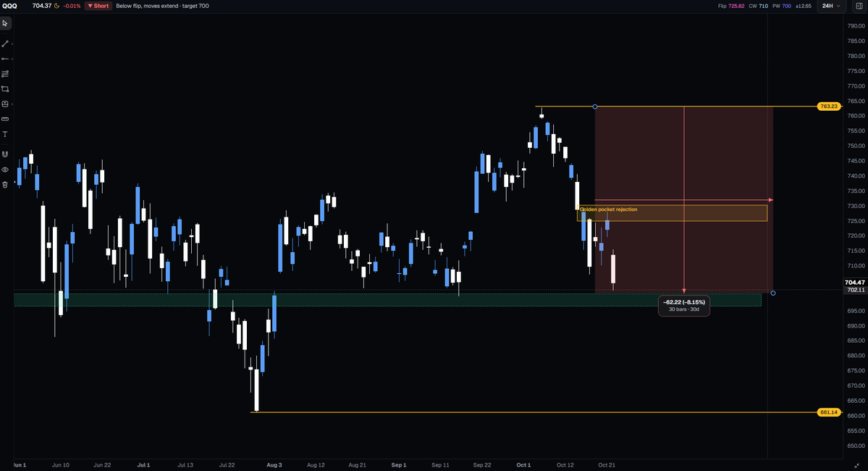This screenshot has height=471, width=868.
Task: Click the 735.00 price axis label
Action: tap(856, 191)
